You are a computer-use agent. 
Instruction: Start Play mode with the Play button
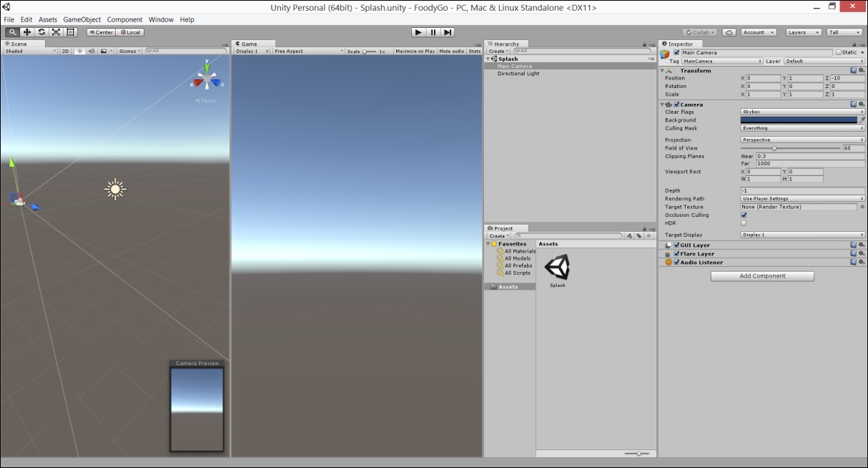coord(418,32)
